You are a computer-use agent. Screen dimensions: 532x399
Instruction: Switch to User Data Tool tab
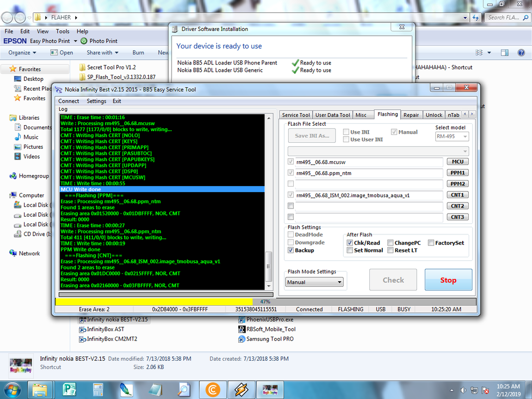pyautogui.click(x=333, y=115)
